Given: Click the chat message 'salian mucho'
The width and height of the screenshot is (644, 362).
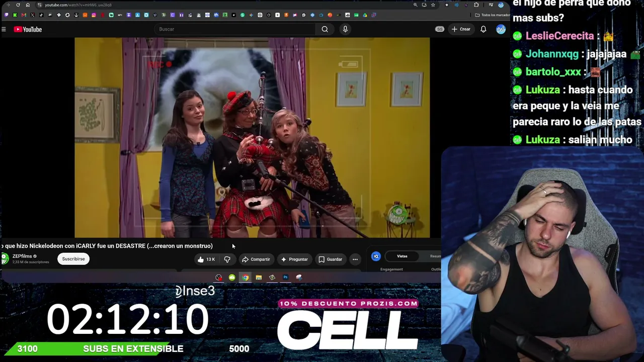Looking at the screenshot, I should coord(600,140).
